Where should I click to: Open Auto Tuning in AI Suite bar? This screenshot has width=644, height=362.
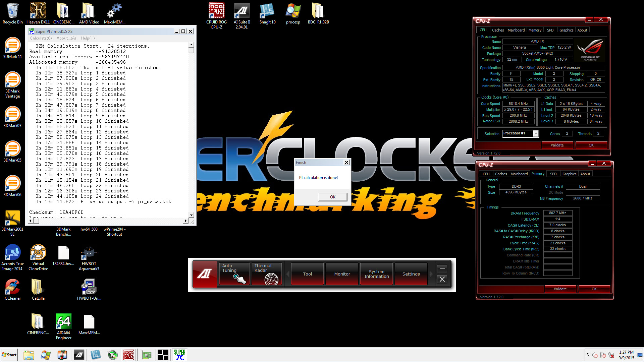point(234,274)
